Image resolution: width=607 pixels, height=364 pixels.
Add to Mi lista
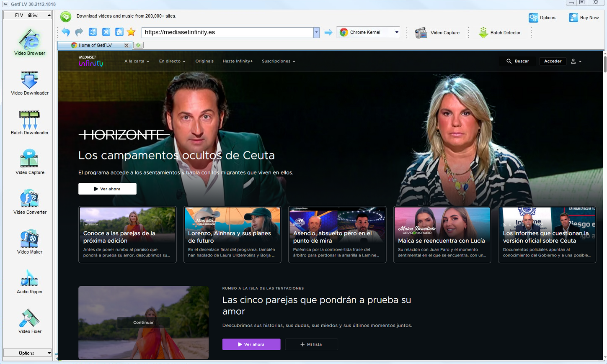[311, 344]
